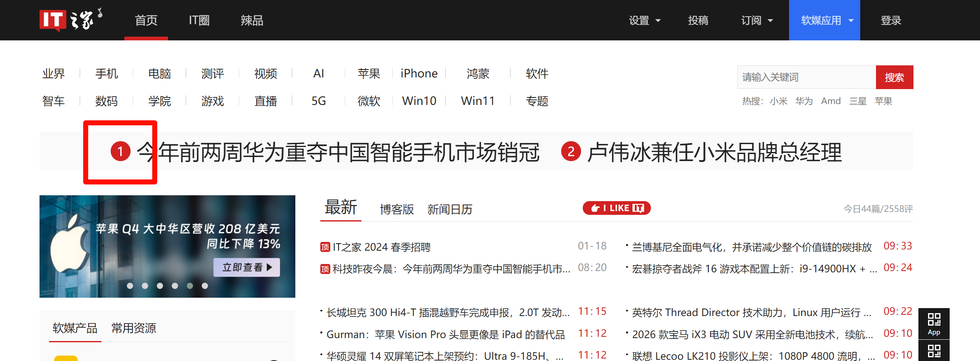
Task: Open the Win10 category
Action: [419, 101]
